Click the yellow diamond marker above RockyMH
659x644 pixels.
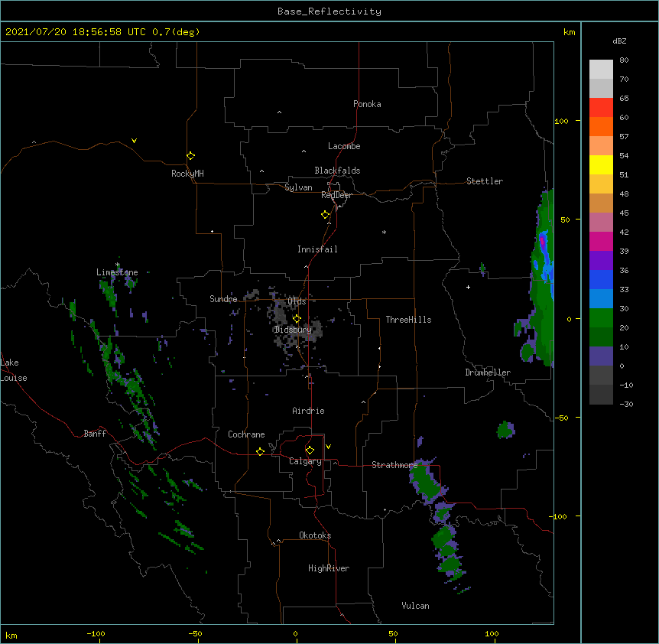point(190,155)
